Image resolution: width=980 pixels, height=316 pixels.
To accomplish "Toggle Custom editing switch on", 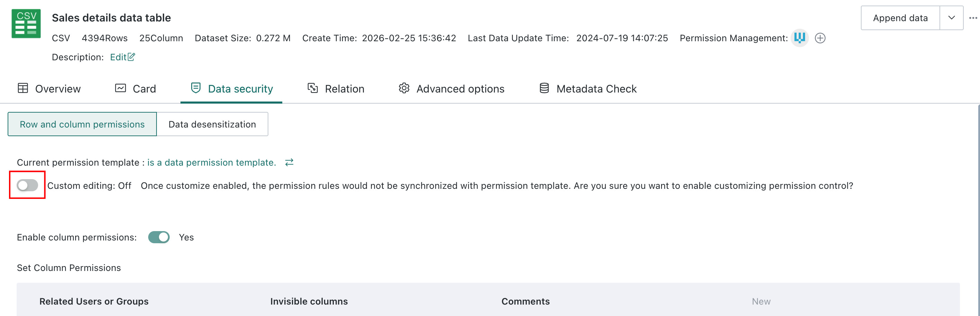I will pos(27,185).
